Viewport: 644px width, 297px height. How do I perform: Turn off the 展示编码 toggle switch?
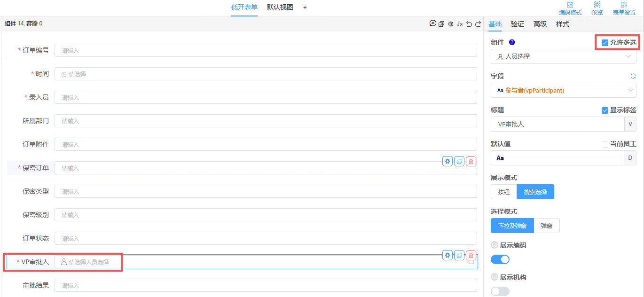(500, 259)
